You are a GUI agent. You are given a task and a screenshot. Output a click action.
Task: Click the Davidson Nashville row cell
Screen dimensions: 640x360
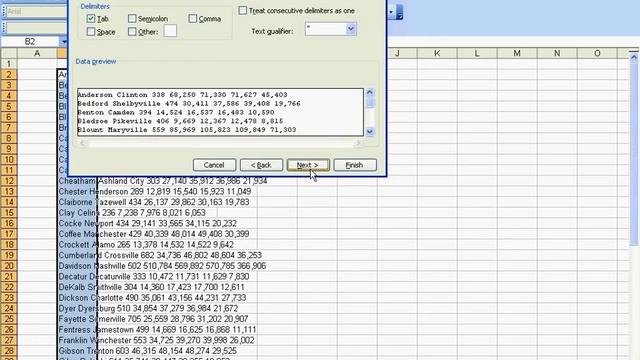(77, 266)
